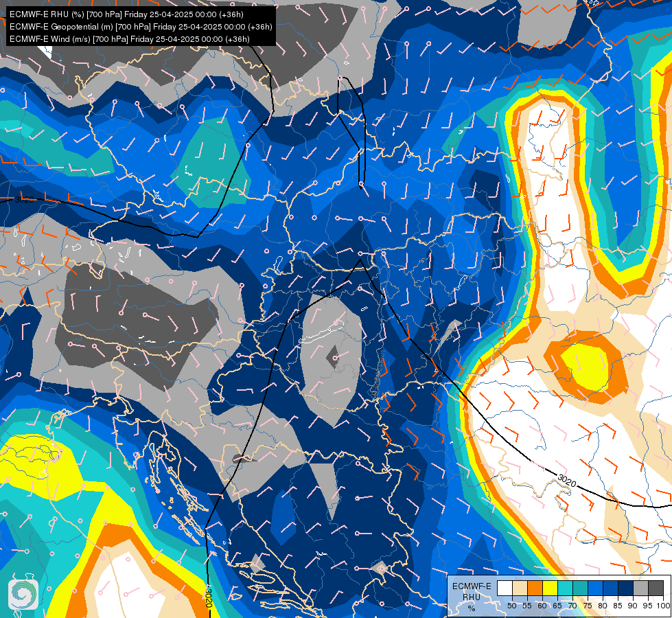Pick the orange 55–60 legend swatch
The image size is (672, 618).
(535, 588)
